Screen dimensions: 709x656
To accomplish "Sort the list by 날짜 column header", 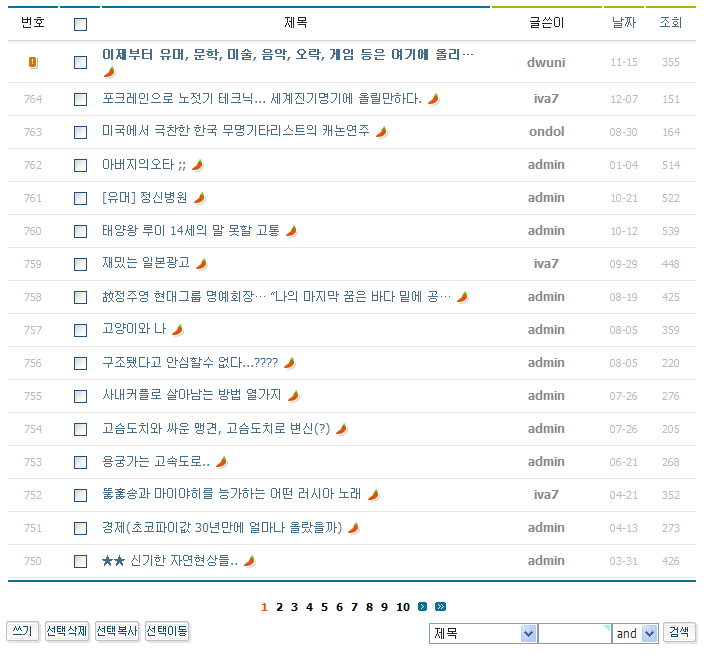I will (x=623, y=22).
